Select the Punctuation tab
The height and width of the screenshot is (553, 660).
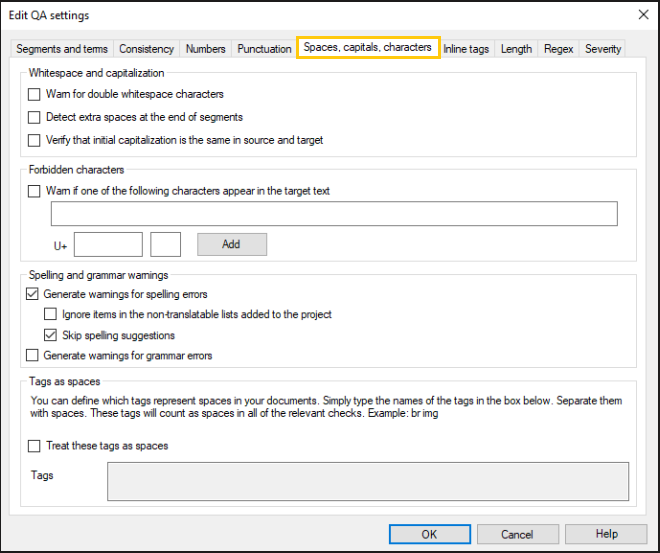(264, 49)
